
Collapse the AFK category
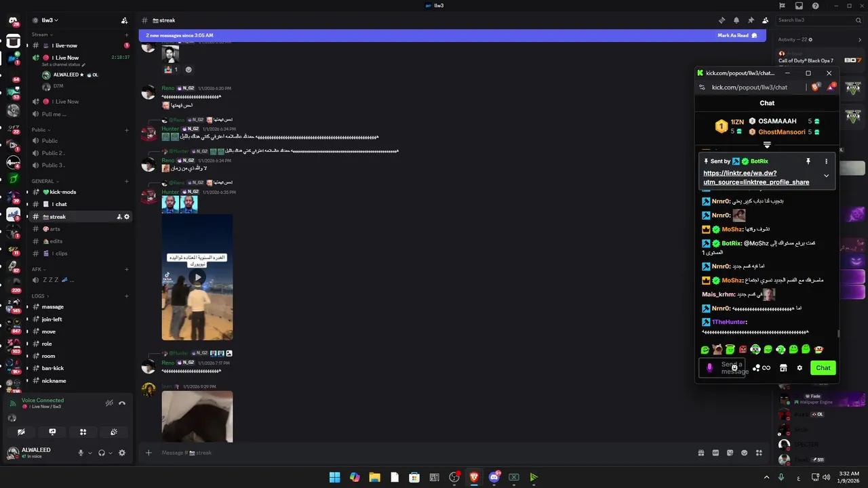[x=39, y=269]
